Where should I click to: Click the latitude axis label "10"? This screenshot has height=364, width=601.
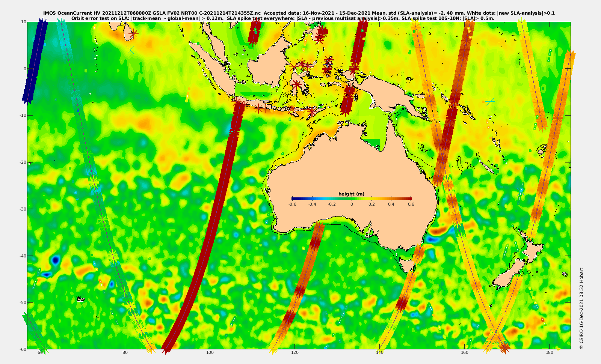tap(24, 22)
